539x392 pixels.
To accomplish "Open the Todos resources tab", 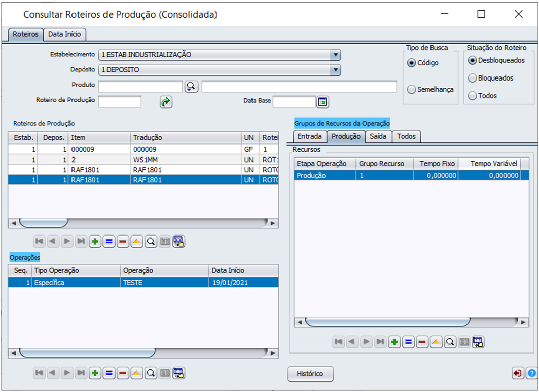I will (406, 136).
